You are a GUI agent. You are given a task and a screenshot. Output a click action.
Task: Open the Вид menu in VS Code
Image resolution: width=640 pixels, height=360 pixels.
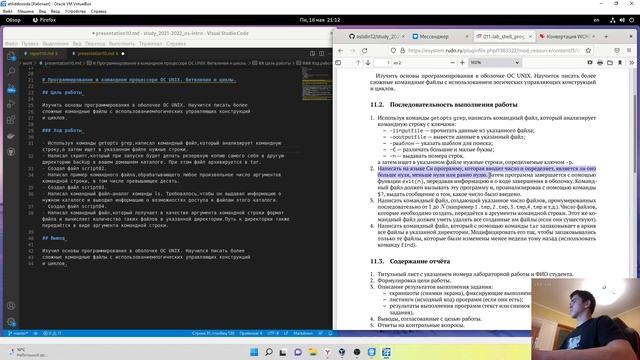(x=77, y=43)
